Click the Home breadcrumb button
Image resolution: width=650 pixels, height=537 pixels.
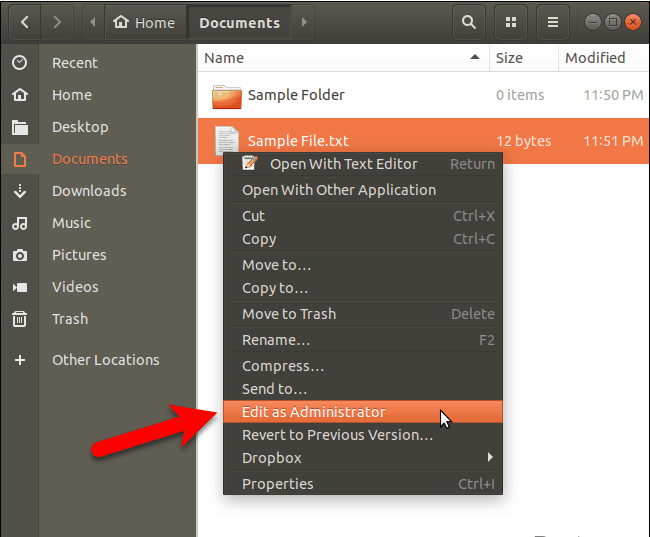click(145, 21)
